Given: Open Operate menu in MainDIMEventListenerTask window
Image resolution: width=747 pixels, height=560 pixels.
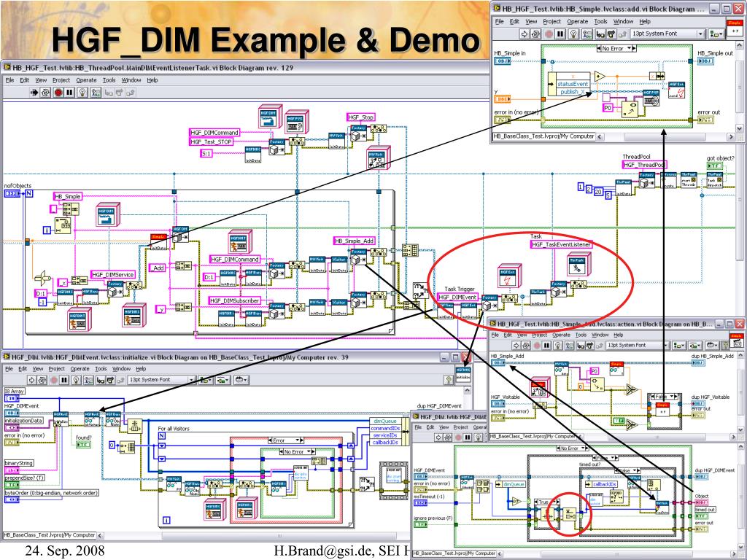Looking at the screenshot, I should click(x=86, y=80).
